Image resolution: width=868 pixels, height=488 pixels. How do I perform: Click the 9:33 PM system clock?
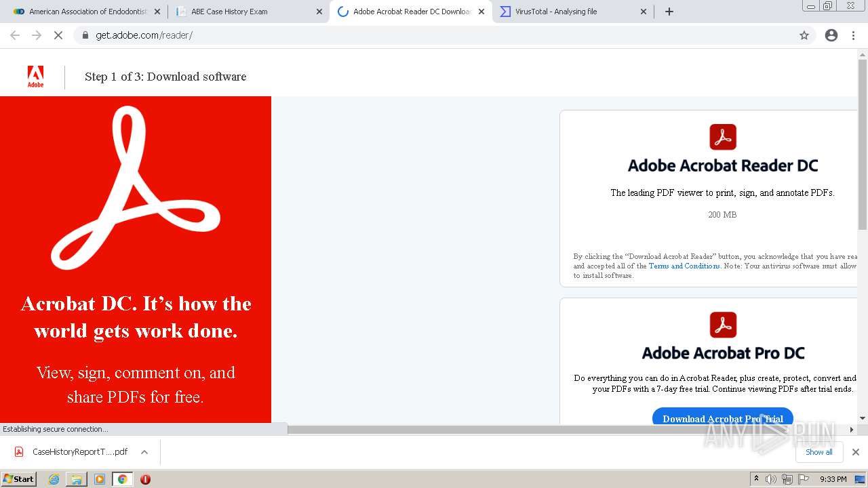pos(833,479)
